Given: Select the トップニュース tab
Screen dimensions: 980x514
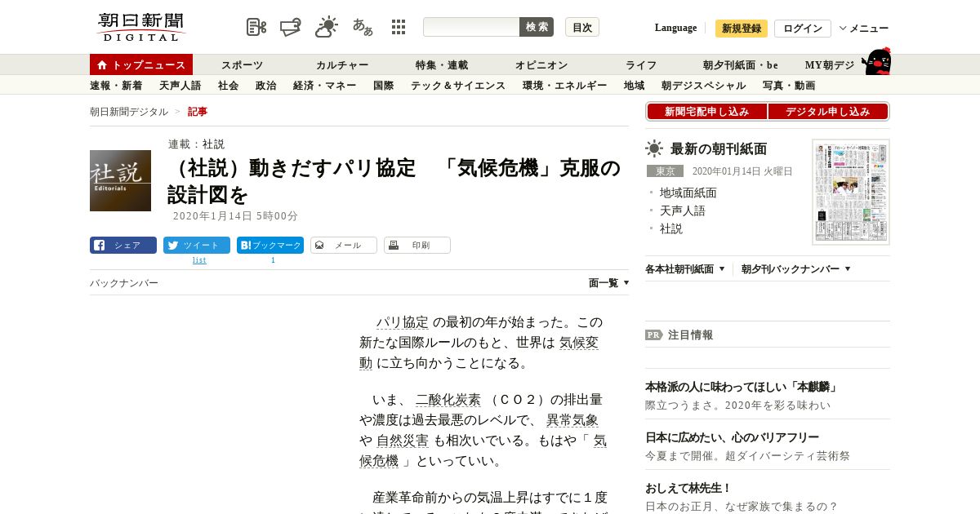Looking at the screenshot, I should [x=141, y=64].
